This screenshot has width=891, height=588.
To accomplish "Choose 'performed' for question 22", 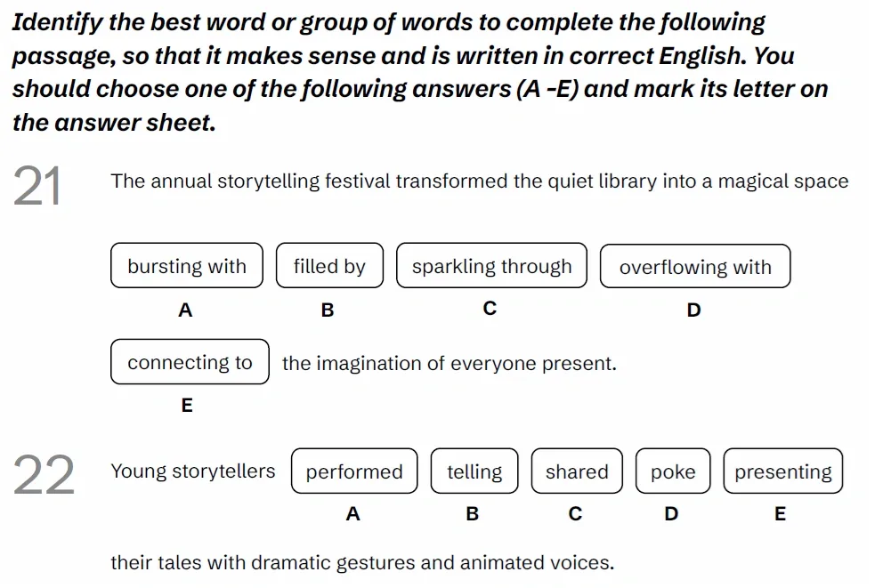I will click(354, 471).
